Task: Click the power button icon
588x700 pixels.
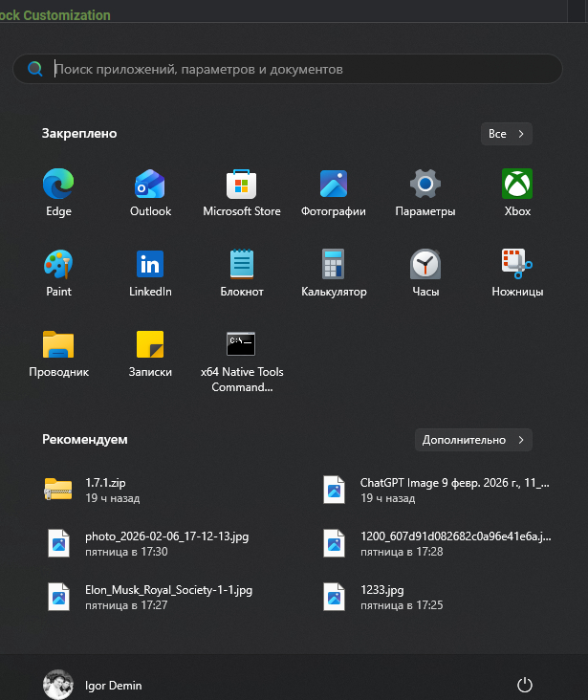Action: pos(524,685)
